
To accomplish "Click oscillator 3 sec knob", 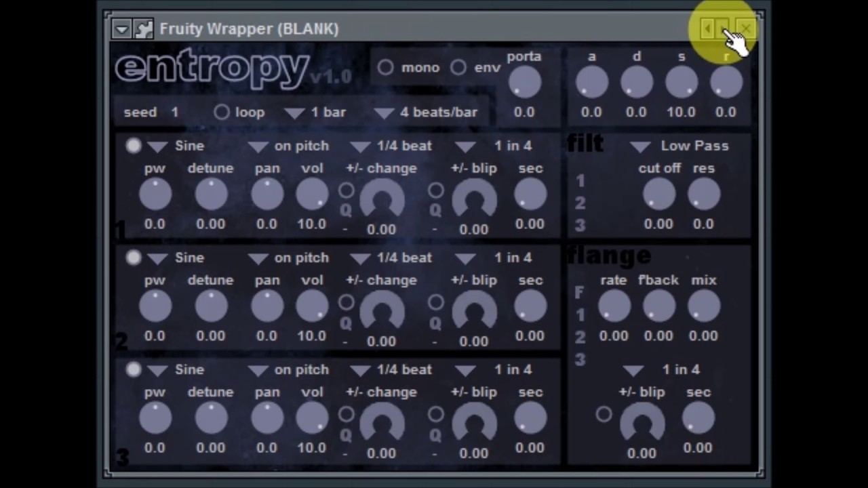I will coord(530,419).
